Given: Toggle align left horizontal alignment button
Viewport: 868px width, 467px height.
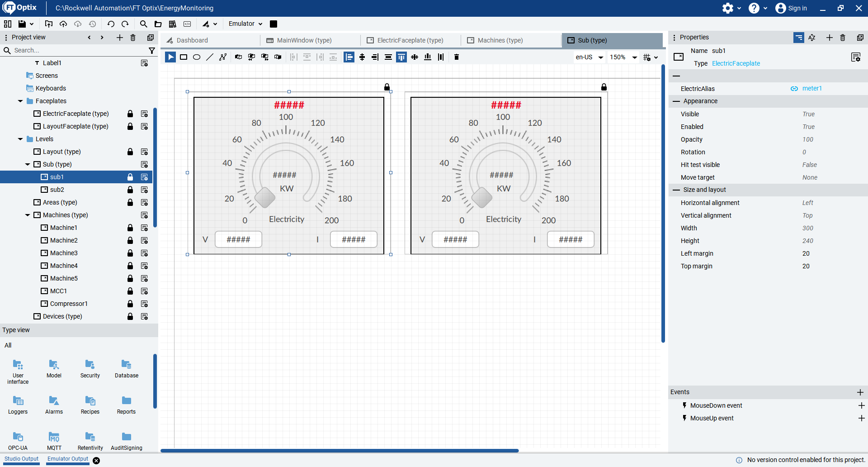Looking at the screenshot, I should click(349, 57).
